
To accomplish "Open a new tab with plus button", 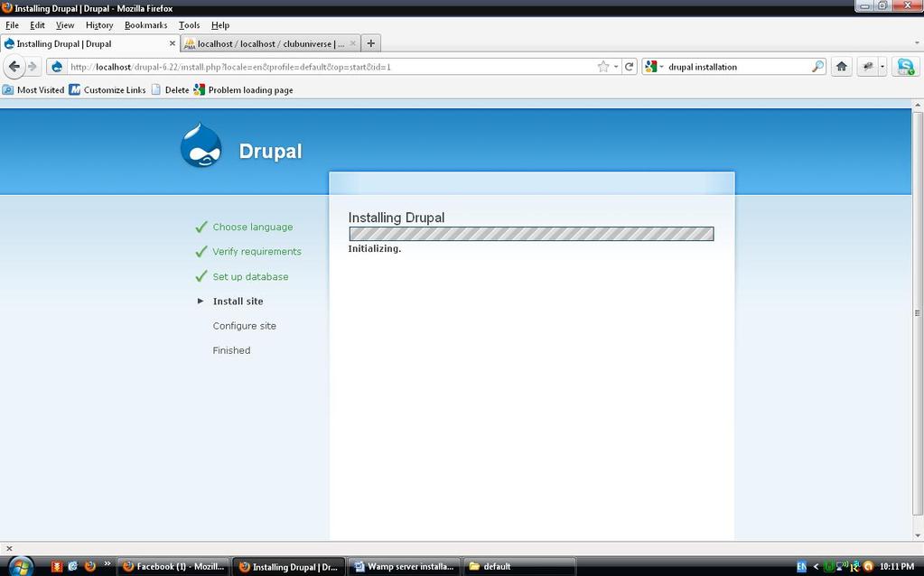I will click(370, 43).
